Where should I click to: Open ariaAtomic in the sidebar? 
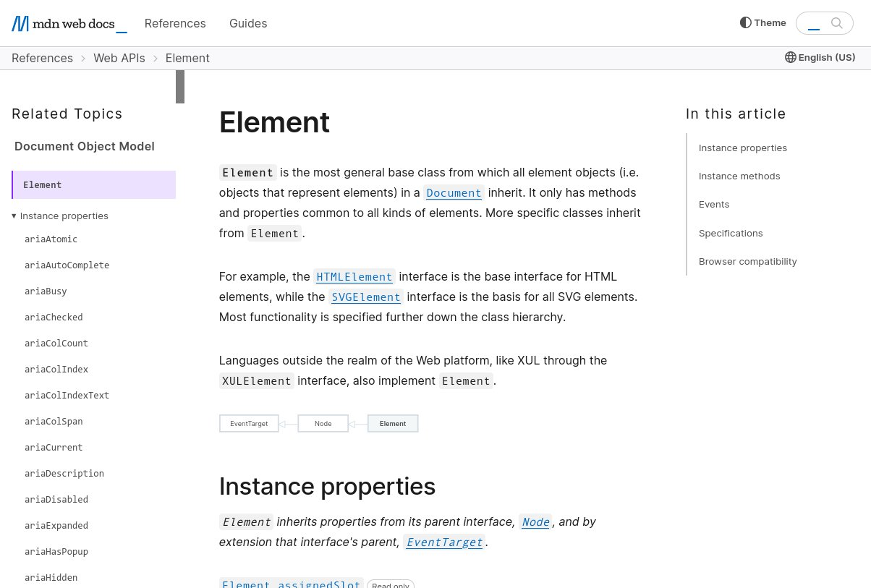pos(51,239)
